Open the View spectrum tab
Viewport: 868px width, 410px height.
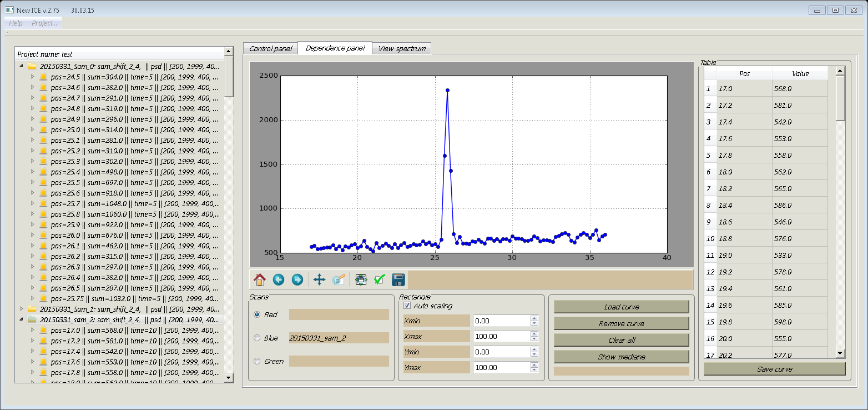click(x=402, y=48)
